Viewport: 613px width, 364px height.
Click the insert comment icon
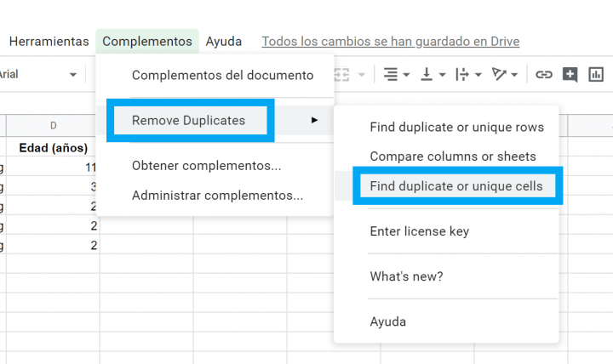(570, 74)
